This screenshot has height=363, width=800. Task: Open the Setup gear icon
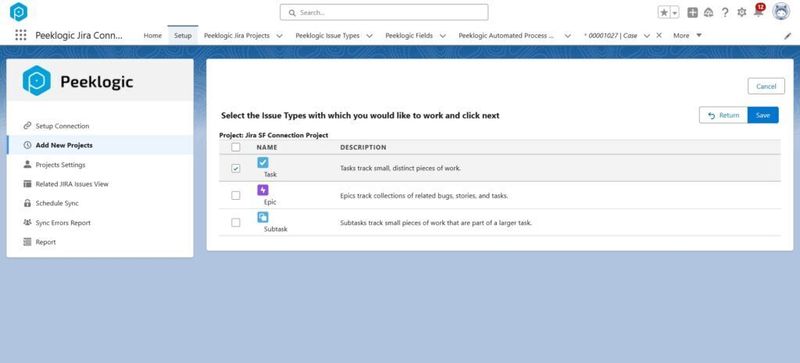pos(742,13)
